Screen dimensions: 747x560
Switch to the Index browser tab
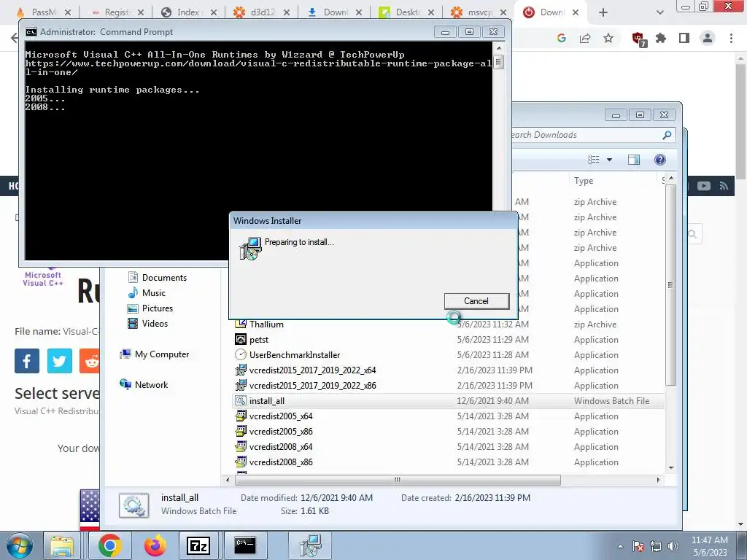(188, 12)
